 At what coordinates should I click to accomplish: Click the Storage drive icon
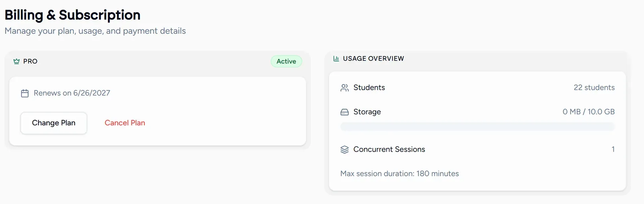(344, 112)
